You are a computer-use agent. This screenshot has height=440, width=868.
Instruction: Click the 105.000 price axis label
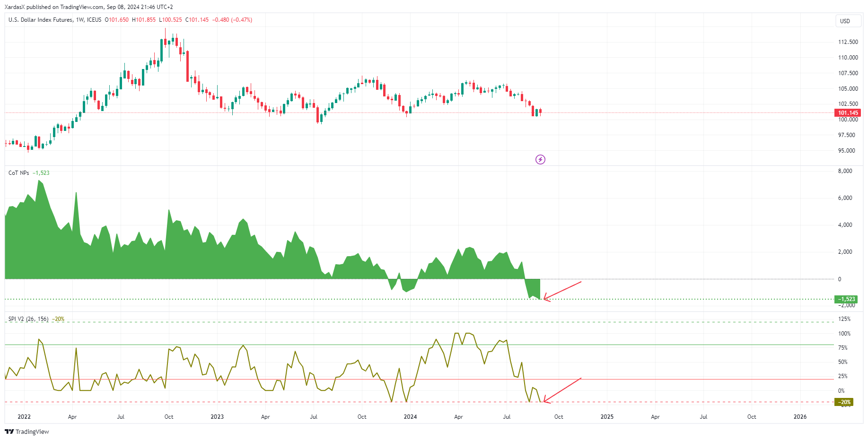[x=848, y=89]
